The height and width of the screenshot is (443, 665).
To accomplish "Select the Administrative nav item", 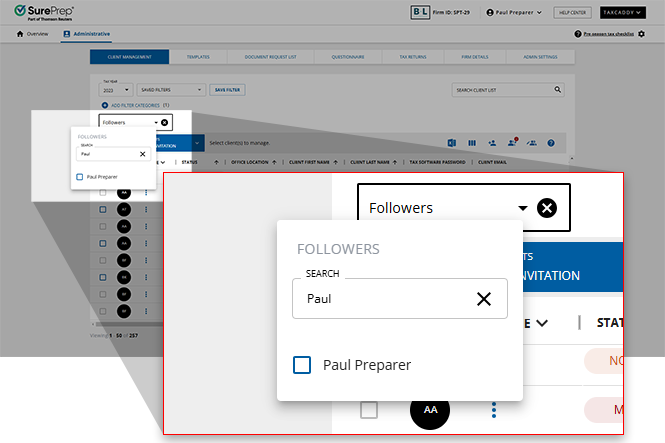I will [x=87, y=34].
